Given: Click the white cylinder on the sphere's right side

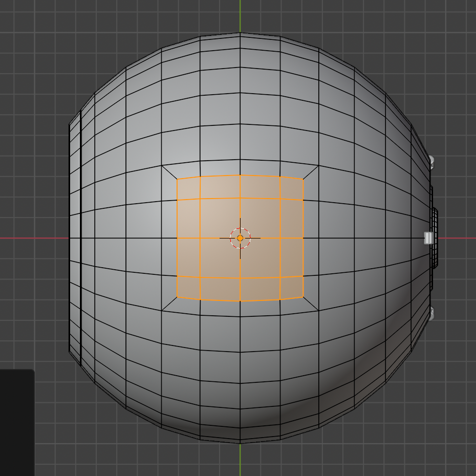Looking at the screenshot, I should coord(429,238).
